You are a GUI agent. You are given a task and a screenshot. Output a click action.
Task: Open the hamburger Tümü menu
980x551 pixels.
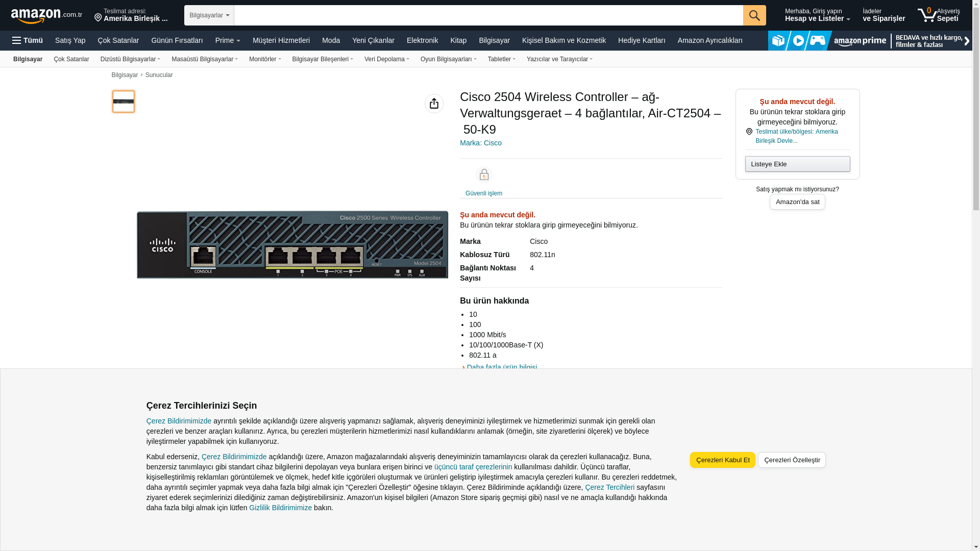coord(28,40)
